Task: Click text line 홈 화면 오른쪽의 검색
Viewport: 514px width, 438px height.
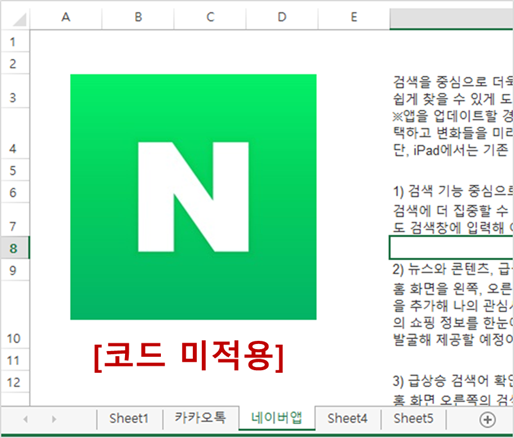Action: (453, 400)
